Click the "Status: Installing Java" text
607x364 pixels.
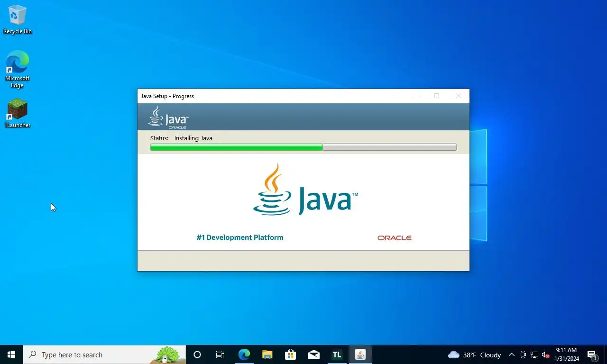(x=181, y=138)
